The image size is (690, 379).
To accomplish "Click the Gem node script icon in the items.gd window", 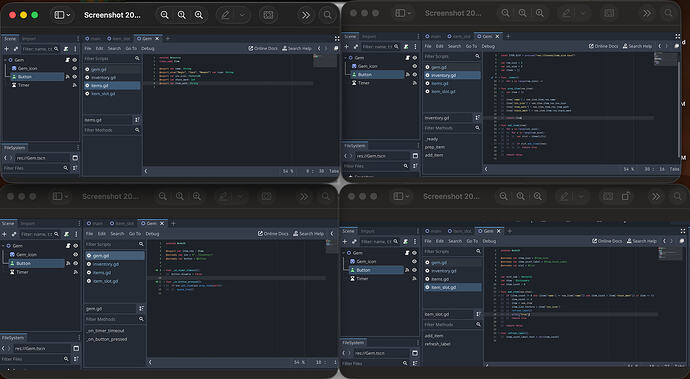I will click(68, 60).
